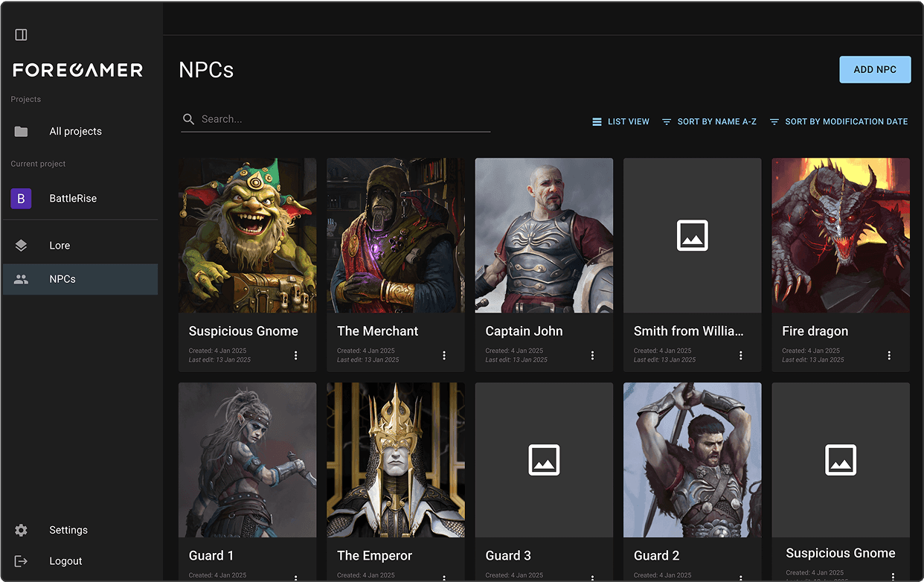Collapse the sidebar using the panel icon
This screenshot has width=924, height=582.
click(x=21, y=35)
